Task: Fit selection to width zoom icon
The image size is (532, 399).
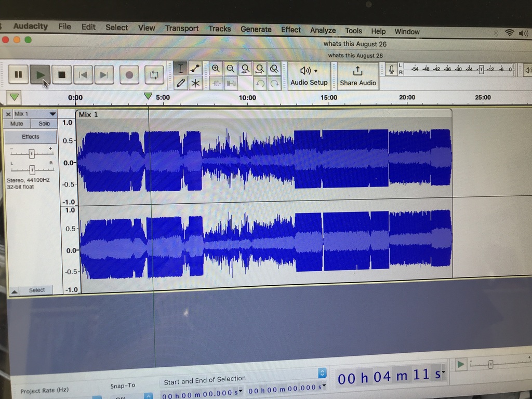Action: tap(245, 69)
